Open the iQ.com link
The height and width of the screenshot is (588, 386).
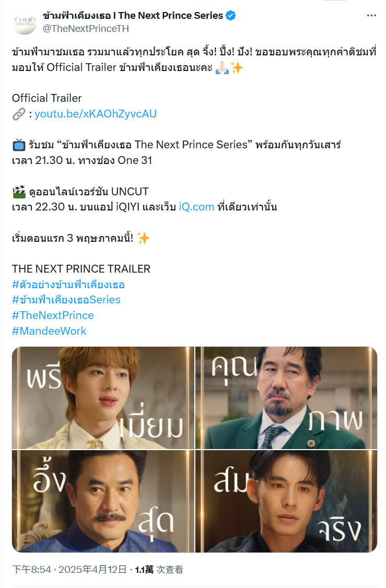196,207
